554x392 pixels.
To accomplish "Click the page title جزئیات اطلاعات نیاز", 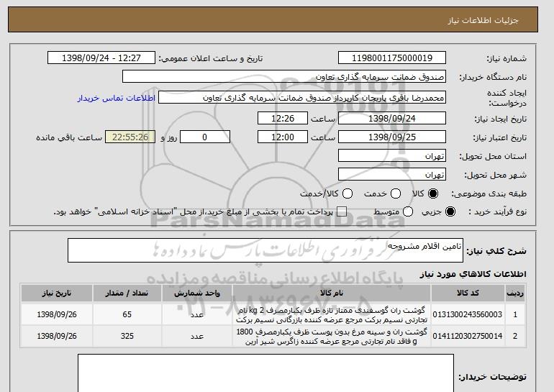I will tap(483, 20).
